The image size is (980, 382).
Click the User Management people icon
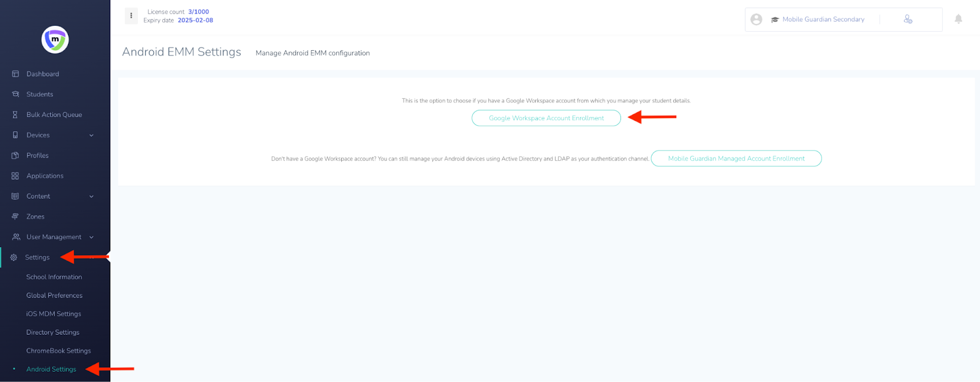pyautogui.click(x=16, y=237)
